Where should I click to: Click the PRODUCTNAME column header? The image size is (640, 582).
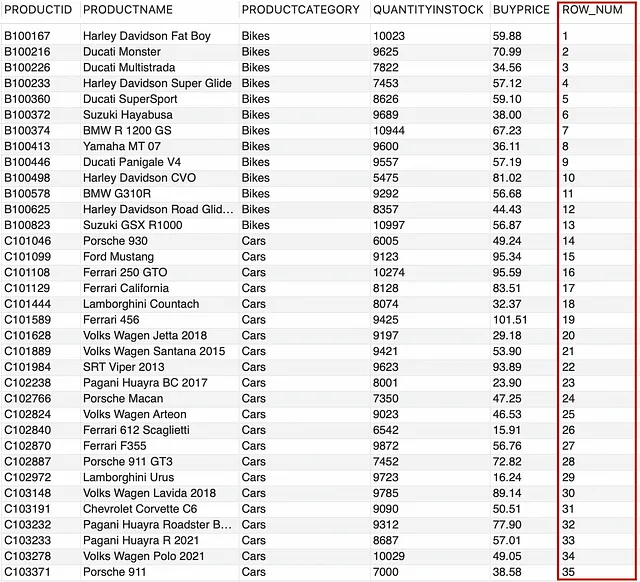[128, 9]
